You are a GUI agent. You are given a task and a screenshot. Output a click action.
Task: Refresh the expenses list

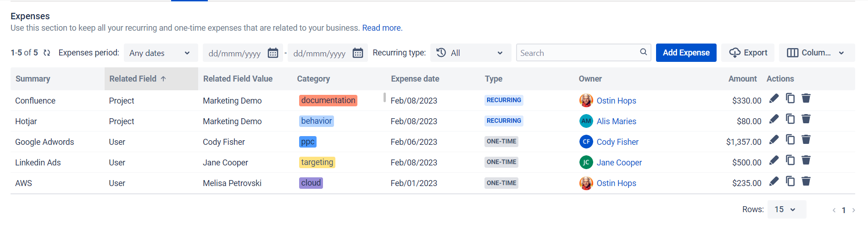tap(47, 53)
